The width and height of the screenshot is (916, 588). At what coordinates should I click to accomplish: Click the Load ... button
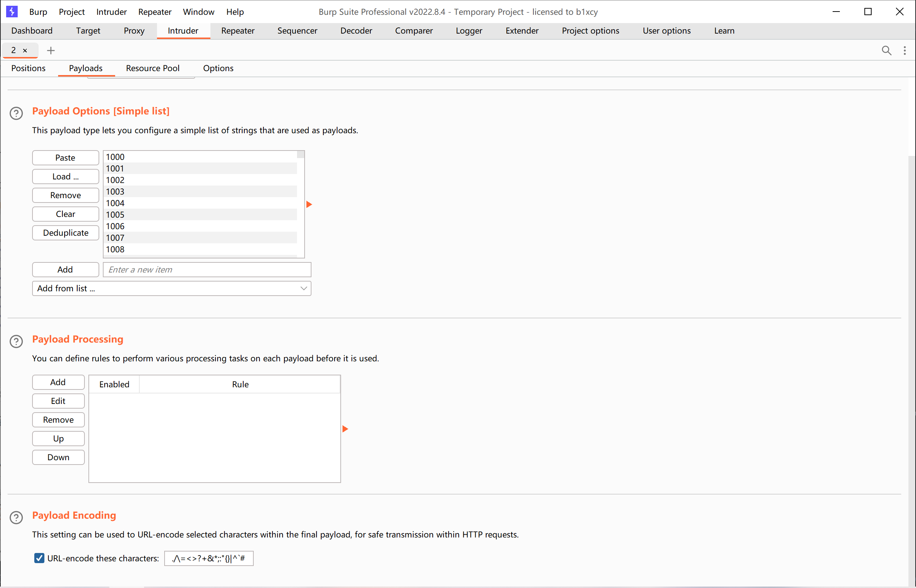point(66,177)
